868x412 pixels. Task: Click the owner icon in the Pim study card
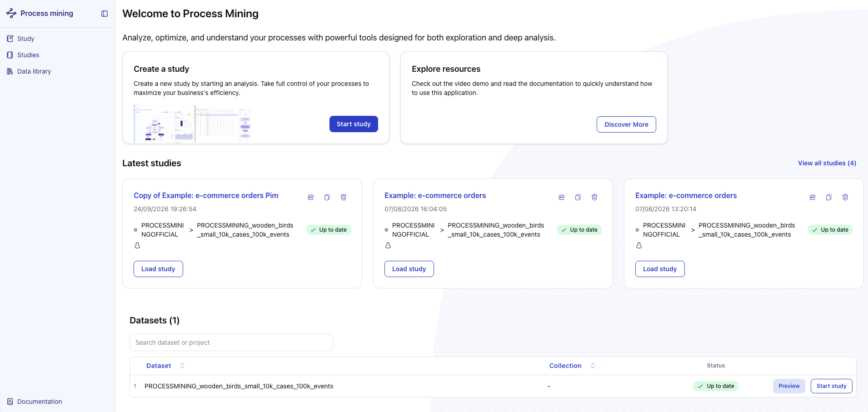pyautogui.click(x=137, y=245)
